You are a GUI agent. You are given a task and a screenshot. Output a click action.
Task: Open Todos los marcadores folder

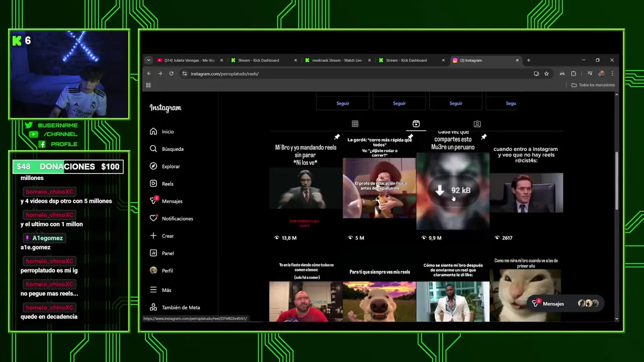[593, 85]
